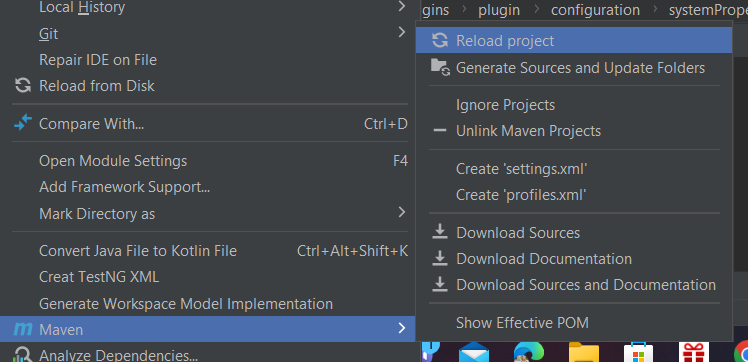Select Download Sources menu entry
Image resolution: width=748 pixels, height=362 pixels.
[x=574, y=233]
